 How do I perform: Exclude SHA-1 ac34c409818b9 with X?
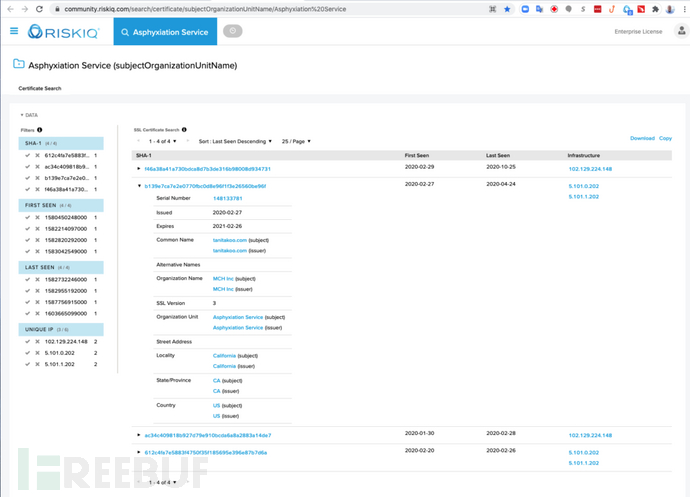click(37, 167)
